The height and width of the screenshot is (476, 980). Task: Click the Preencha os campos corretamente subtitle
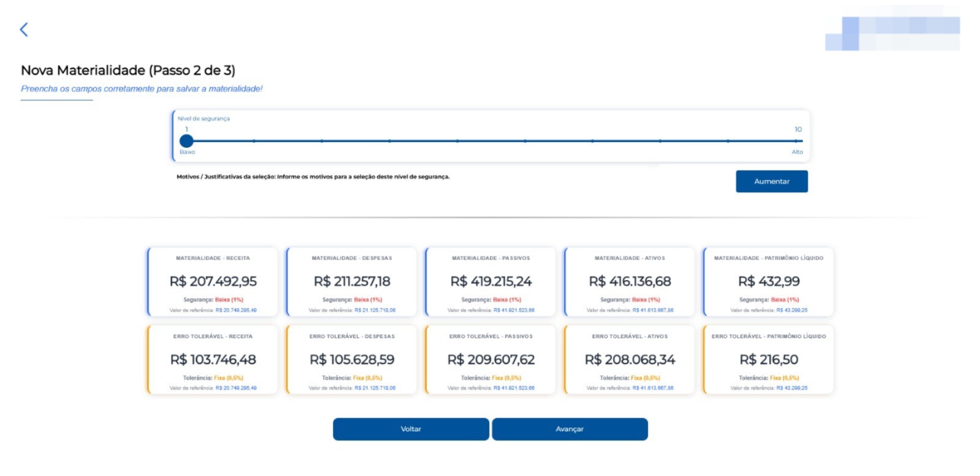[141, 89]
